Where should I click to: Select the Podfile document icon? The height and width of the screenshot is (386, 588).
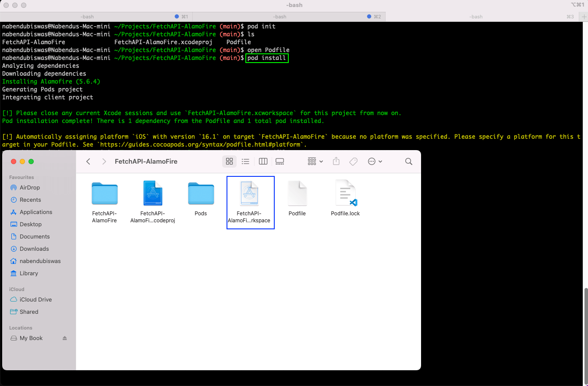tap(297, 193)
